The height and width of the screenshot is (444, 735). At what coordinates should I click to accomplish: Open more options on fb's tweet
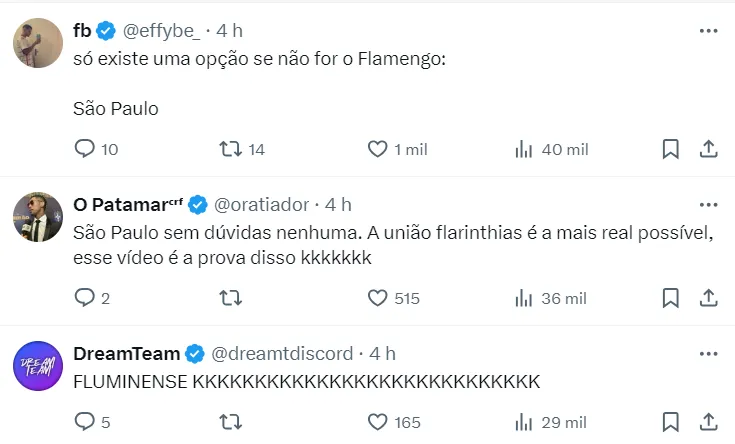coord(708,31)
